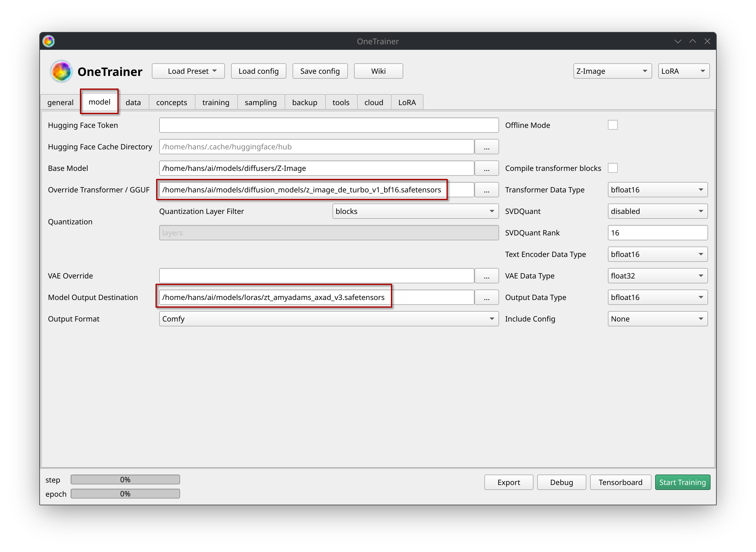
Task: Expand the Output Data Type dropdown
Action: point(657,298)
